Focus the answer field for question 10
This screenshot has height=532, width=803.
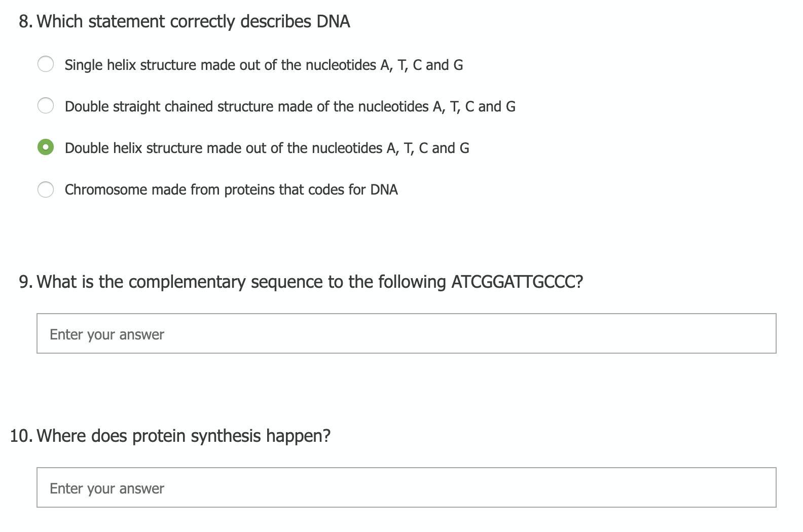(x=406, y=487)
